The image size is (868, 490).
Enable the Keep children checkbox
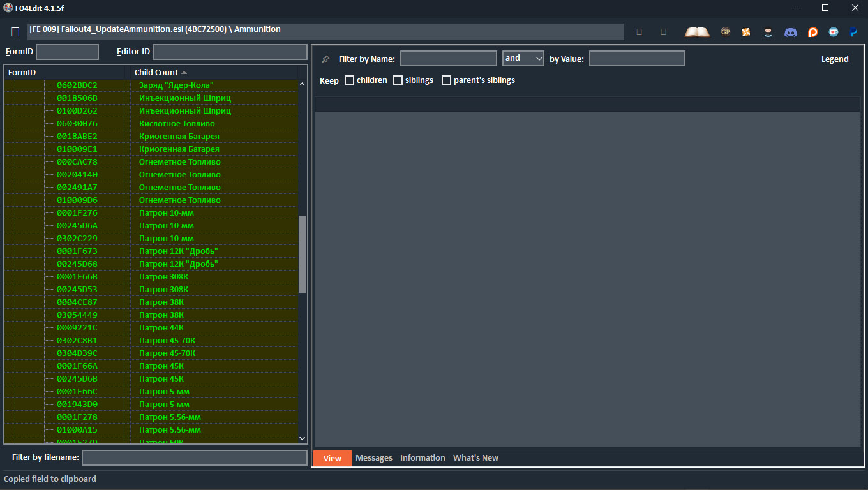click(x=349, y=80)
